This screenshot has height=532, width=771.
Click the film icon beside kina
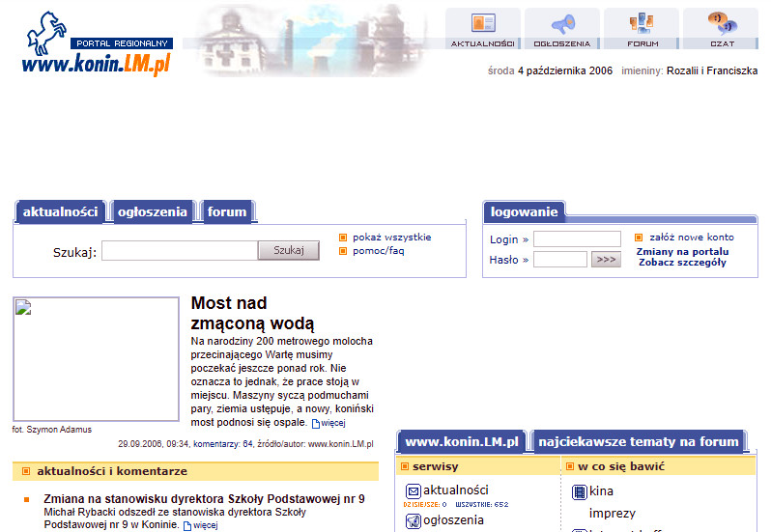[x=580, y=491]
